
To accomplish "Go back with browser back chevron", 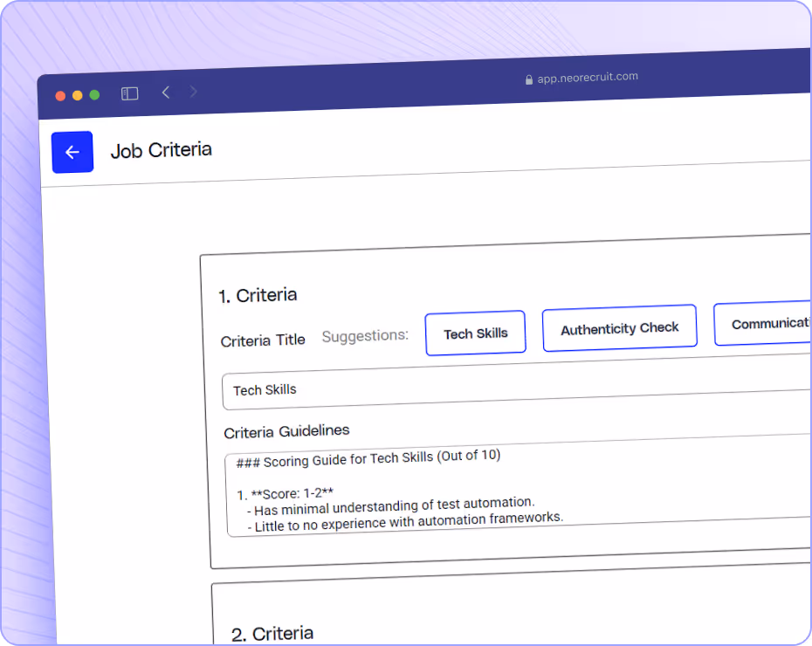I will 166,93.
